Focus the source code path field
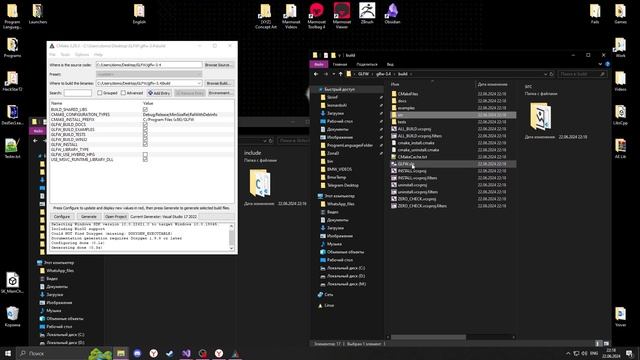 point(149,65)
